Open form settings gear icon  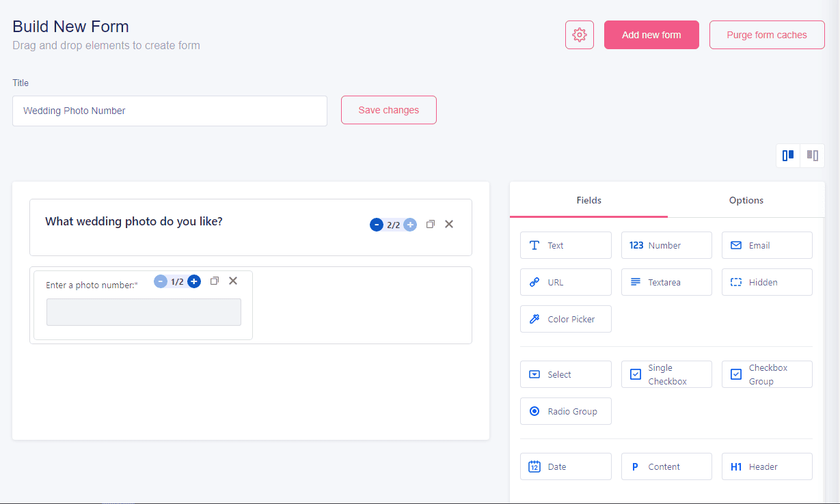[x=580, y=35]
